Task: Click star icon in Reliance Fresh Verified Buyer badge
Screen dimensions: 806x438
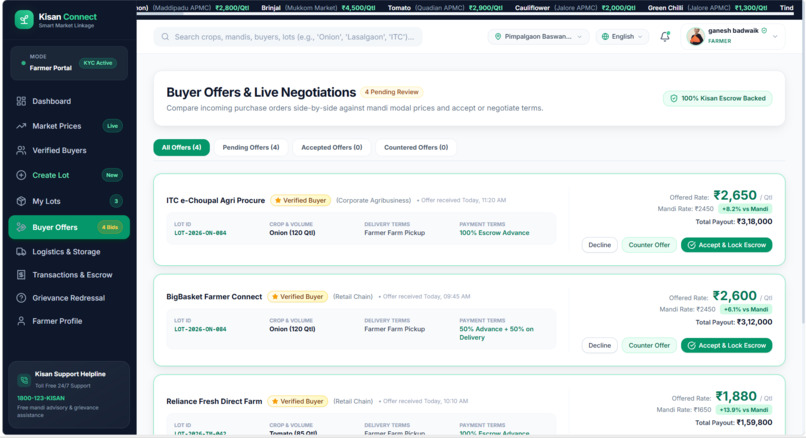Action: (275, 402)
